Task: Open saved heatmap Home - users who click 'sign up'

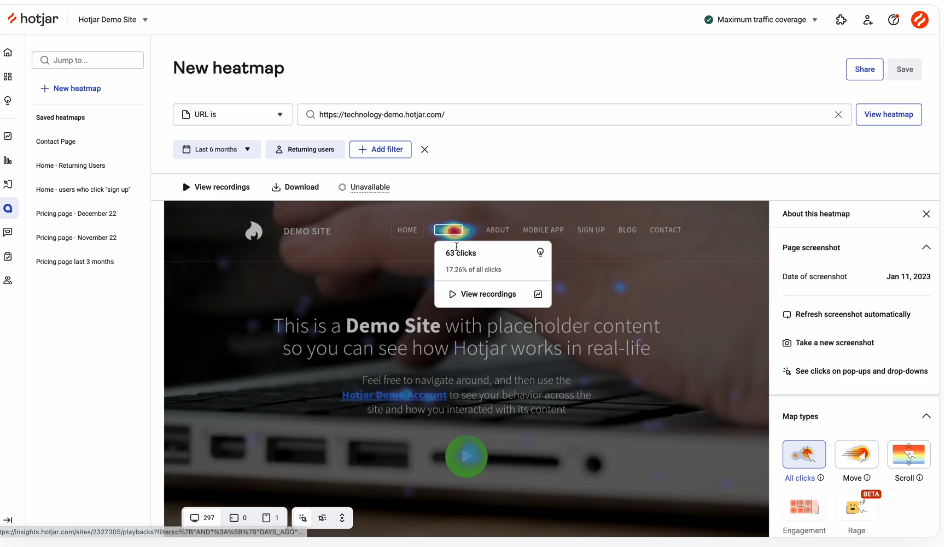Action: (83, 190)
